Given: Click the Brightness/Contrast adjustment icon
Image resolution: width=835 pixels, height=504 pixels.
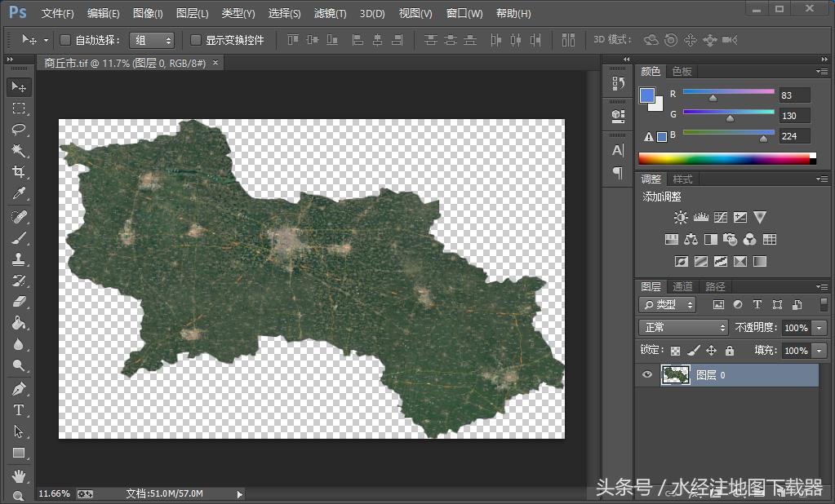Looking at the screenshot, I should [681, 218].
